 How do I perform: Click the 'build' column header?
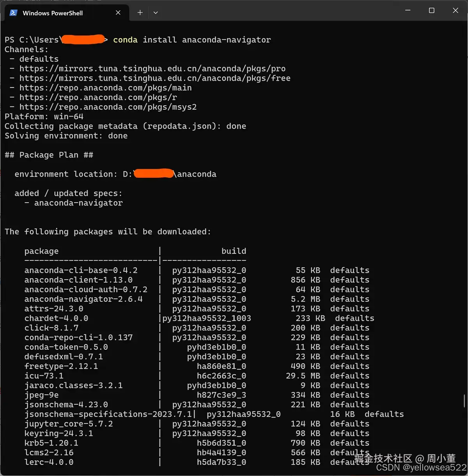[234, 251]
